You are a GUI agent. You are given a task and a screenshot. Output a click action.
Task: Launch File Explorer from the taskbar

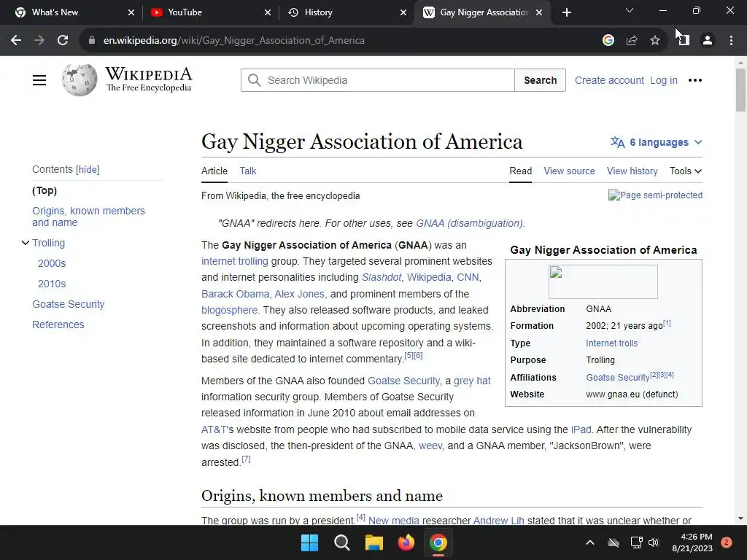(x=374, y=542)
